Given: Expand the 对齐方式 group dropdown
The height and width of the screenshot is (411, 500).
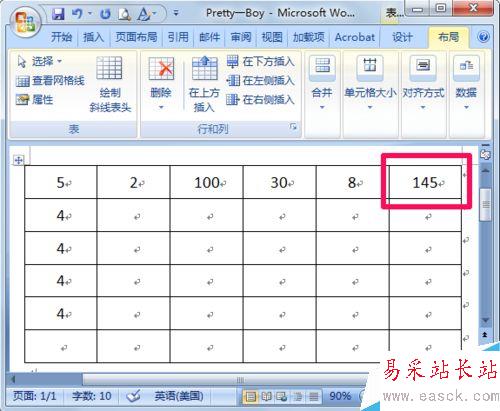Looking at the screenshot, I should point(423,83).
